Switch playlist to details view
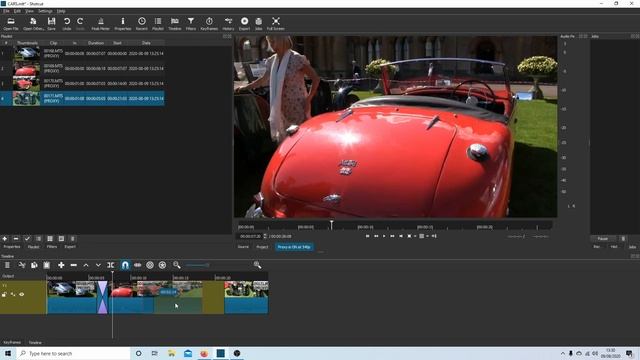This screenshot has width=640, height=360. pos(38,239)
